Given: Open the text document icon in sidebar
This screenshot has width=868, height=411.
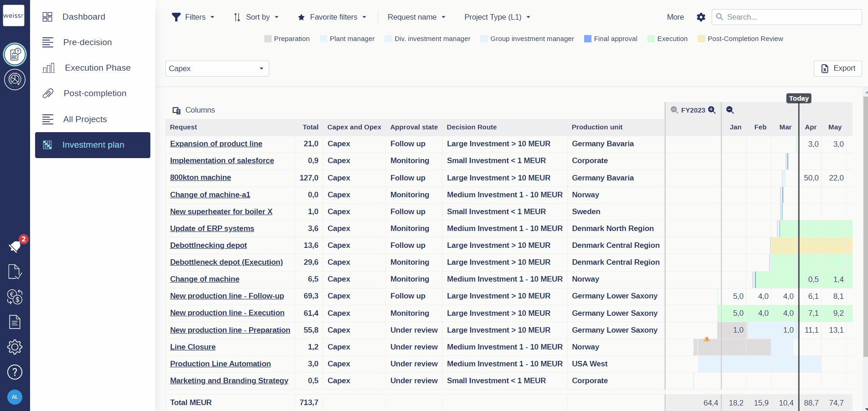Looking at the screenshot, I should (x=15, y=322).
